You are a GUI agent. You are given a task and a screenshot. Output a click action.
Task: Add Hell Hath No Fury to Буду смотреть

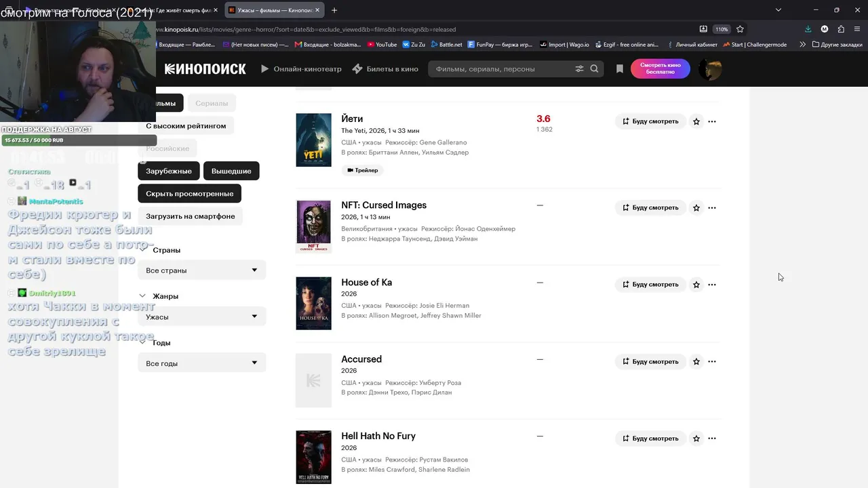tap(650, 439)
